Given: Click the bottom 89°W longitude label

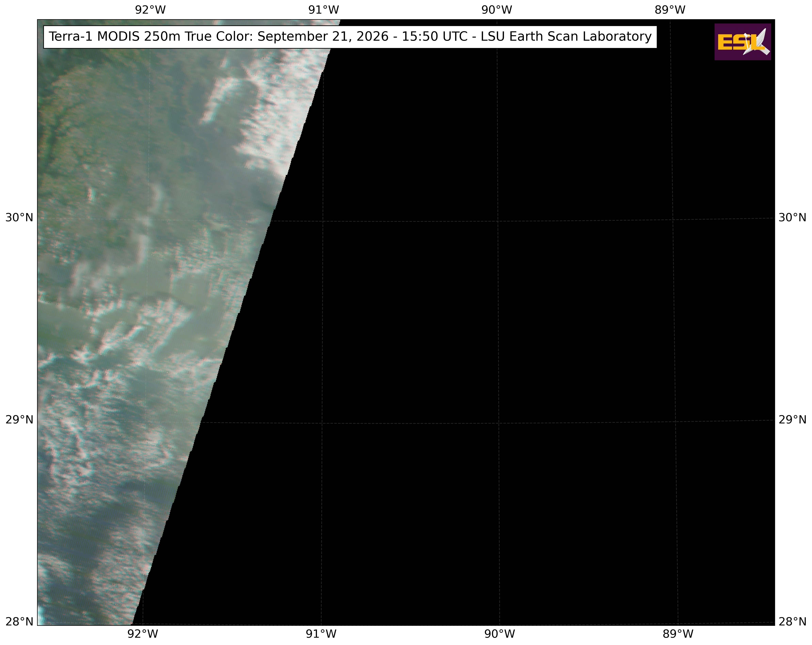Looking at the screenshot, I should pyautogui.click(x=678, y=634).
